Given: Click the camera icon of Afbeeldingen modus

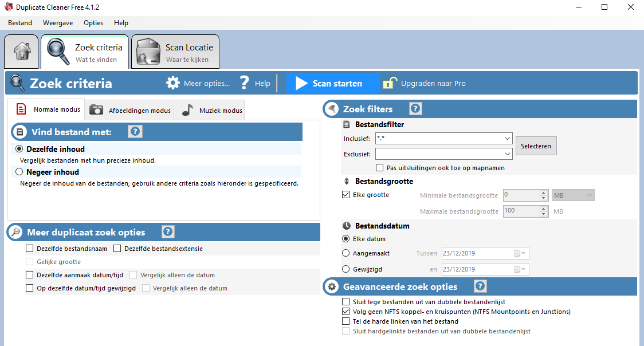Looking at the screenshot, I should coord(96,110).
